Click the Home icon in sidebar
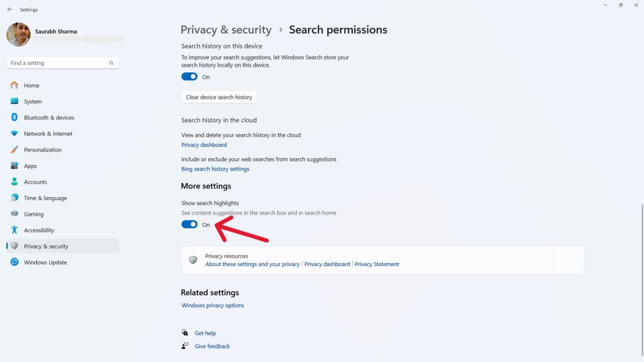This screenshot has width=644, height=362. [15, 85]
